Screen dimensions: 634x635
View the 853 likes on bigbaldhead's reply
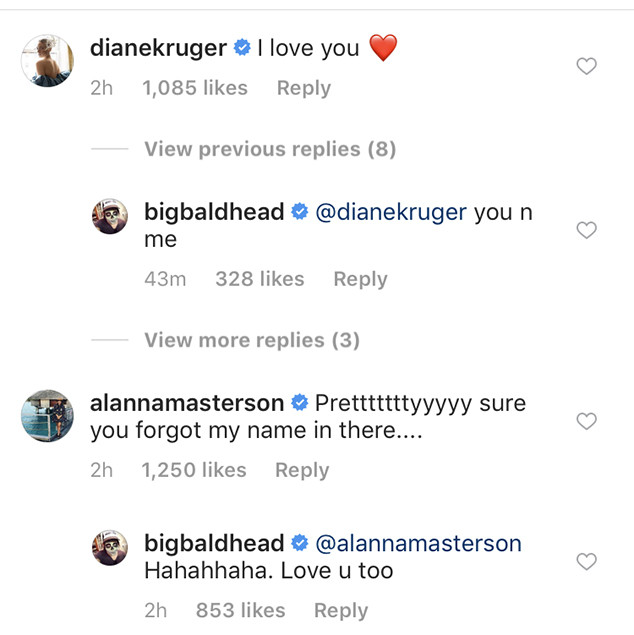coord(240,610)
